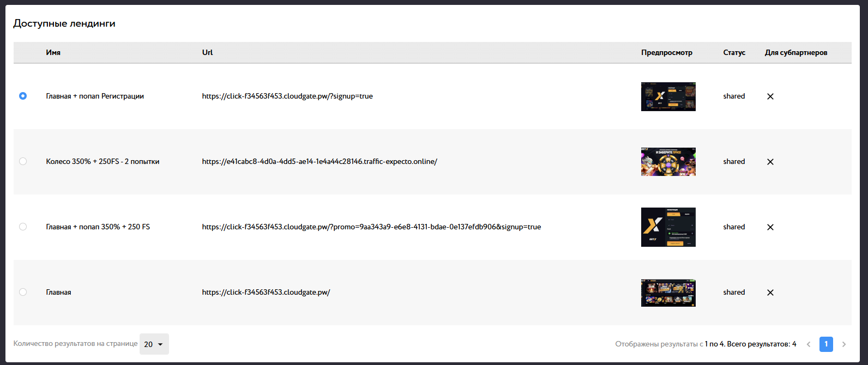The image size is (868, 365).
Task: Open preview thumbnail of the wheel landing
Action: pos(668,162)
